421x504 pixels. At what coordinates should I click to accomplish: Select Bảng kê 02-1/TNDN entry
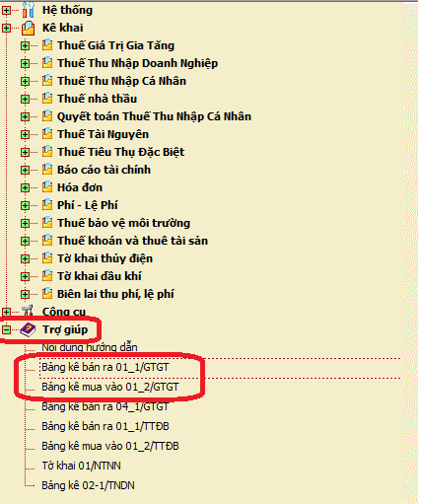(88, 485)
